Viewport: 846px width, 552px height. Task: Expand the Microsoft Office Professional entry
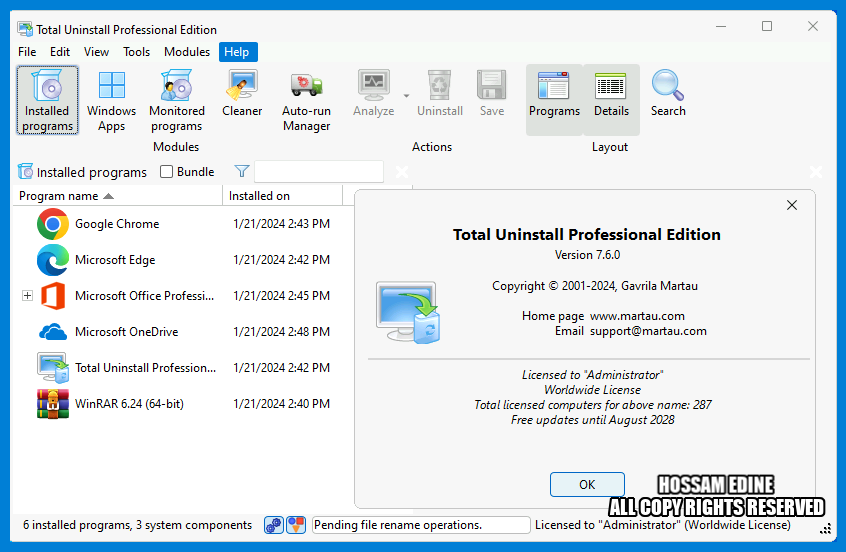tap(28, 296)
